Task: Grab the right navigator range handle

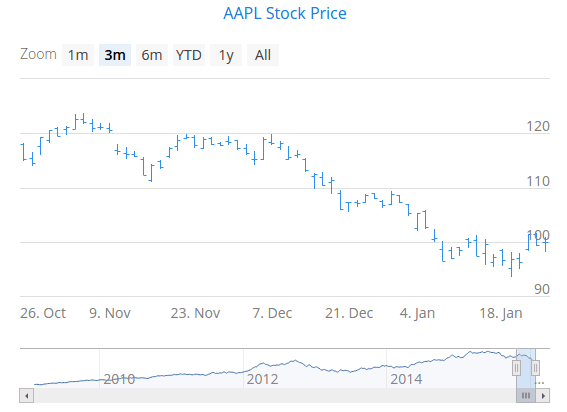Action: [x=535, y=368]
